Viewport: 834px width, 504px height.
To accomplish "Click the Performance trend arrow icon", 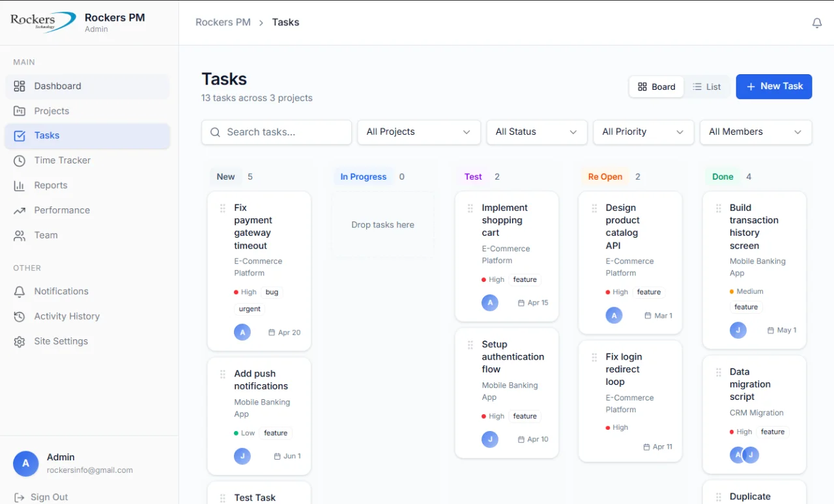I will (x=20, y=210).
